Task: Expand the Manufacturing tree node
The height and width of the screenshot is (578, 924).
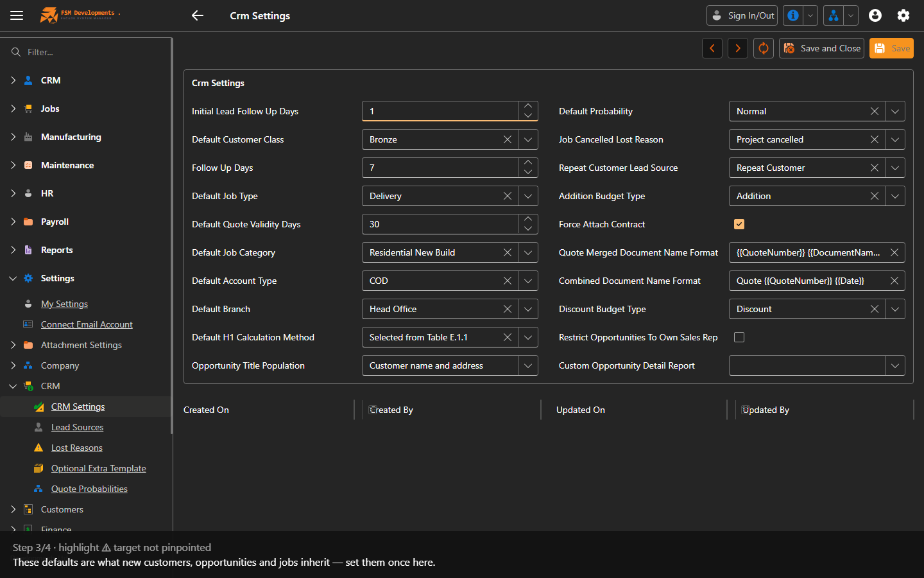Action: (13, 137)
